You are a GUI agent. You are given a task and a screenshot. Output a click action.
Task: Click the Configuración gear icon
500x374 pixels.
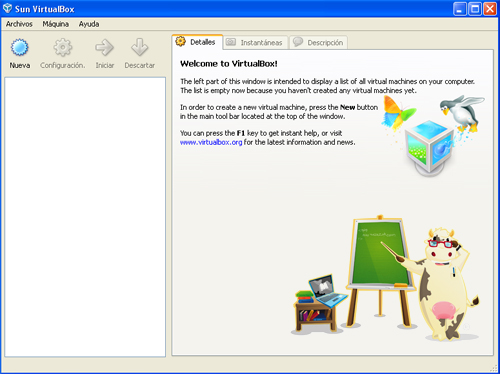tap(63, 47)
